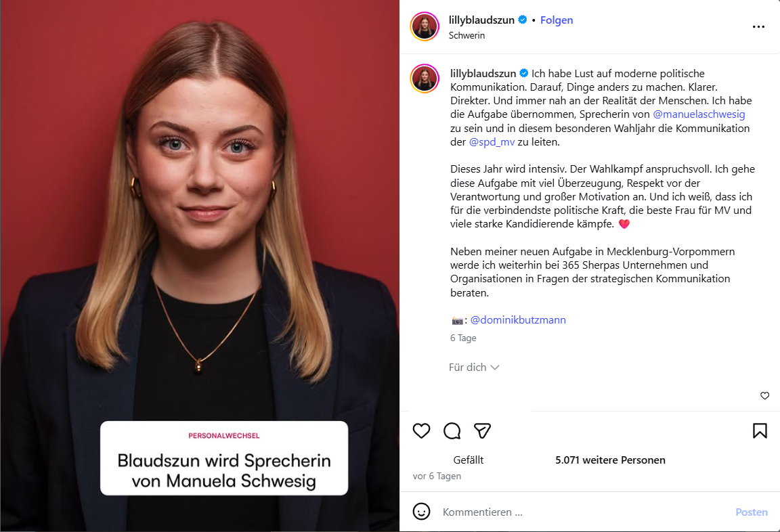Image resolution: width=780 pixels, height=532 pixels.
Task: Save the post with the bookmark icon
Action: coord(760,430)
